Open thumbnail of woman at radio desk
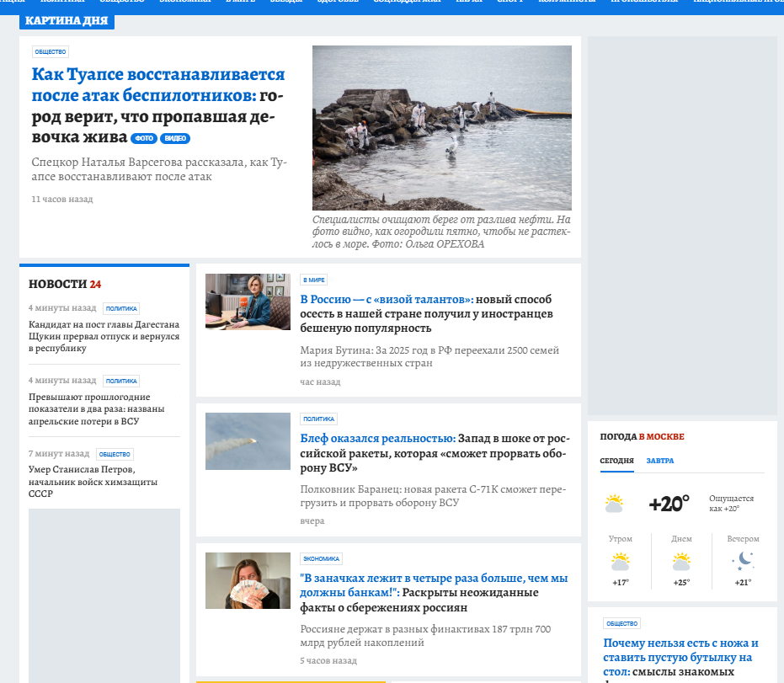Viewport: 784px width, 683px height. click(x=248, y=302)
